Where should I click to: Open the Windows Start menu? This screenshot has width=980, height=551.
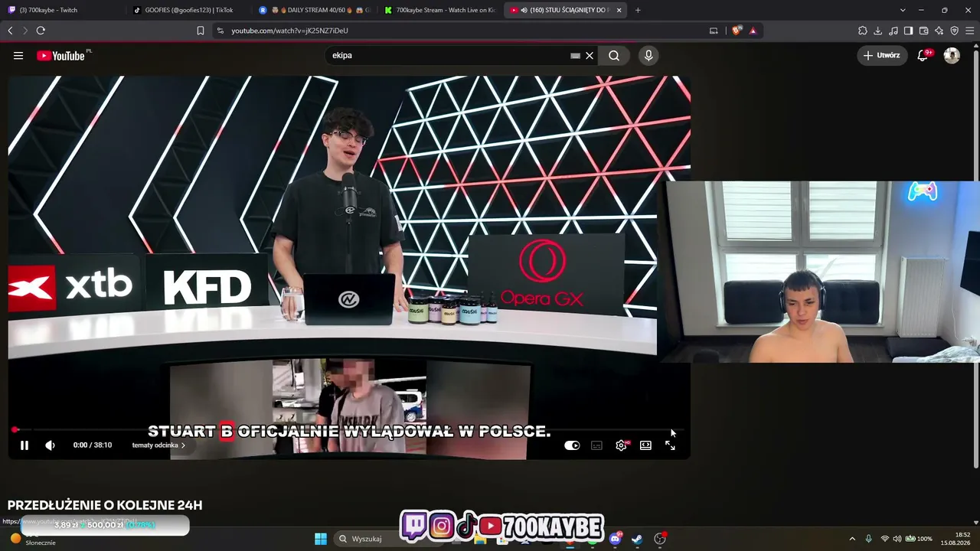coord(321,539)
